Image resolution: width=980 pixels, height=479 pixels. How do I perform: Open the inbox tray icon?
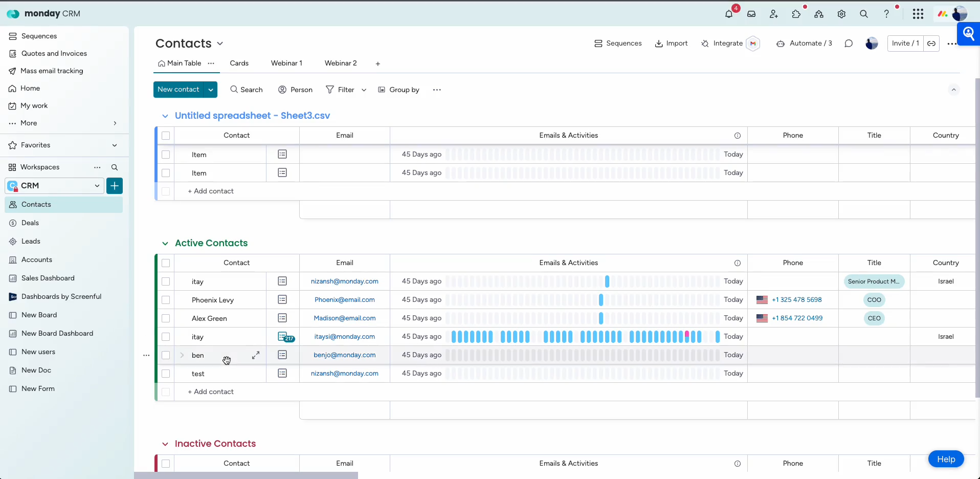point(751,14)
